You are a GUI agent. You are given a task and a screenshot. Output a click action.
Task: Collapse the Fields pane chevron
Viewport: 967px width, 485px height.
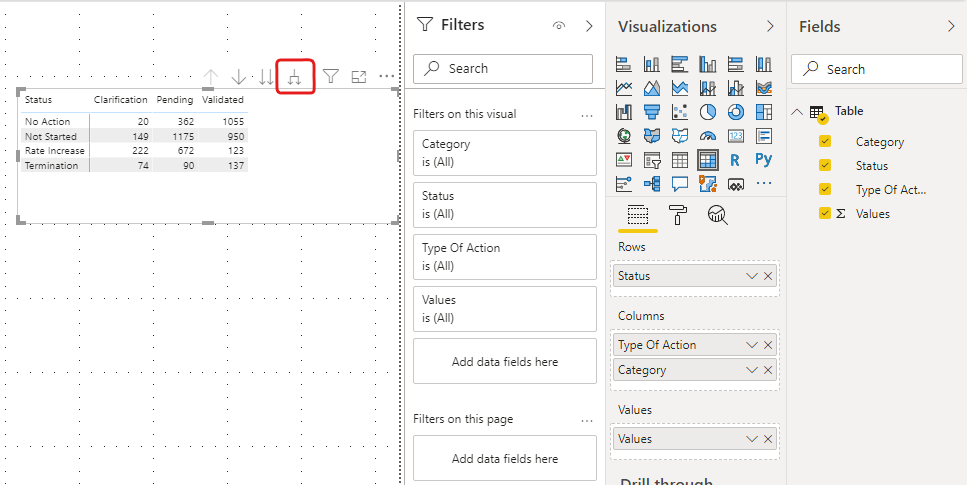click(951, 27)
